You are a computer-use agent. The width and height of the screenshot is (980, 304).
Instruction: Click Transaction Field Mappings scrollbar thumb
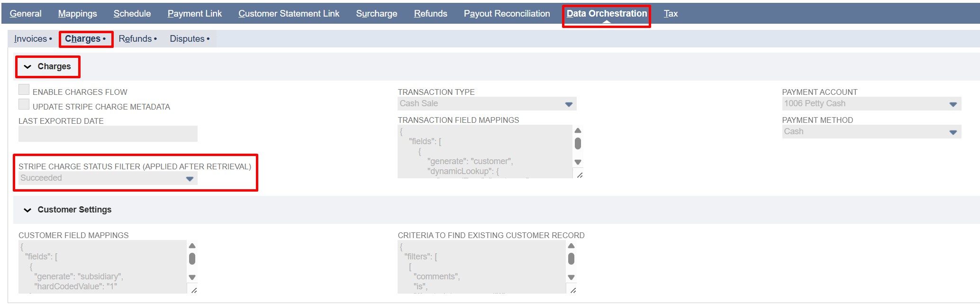pyautogui.click(x=578, y=143)
